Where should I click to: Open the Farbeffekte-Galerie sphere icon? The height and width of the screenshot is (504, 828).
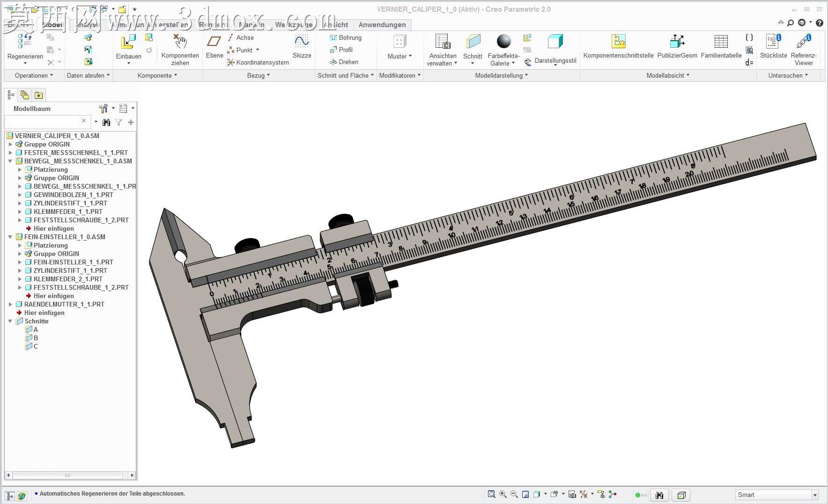(504, 41)
